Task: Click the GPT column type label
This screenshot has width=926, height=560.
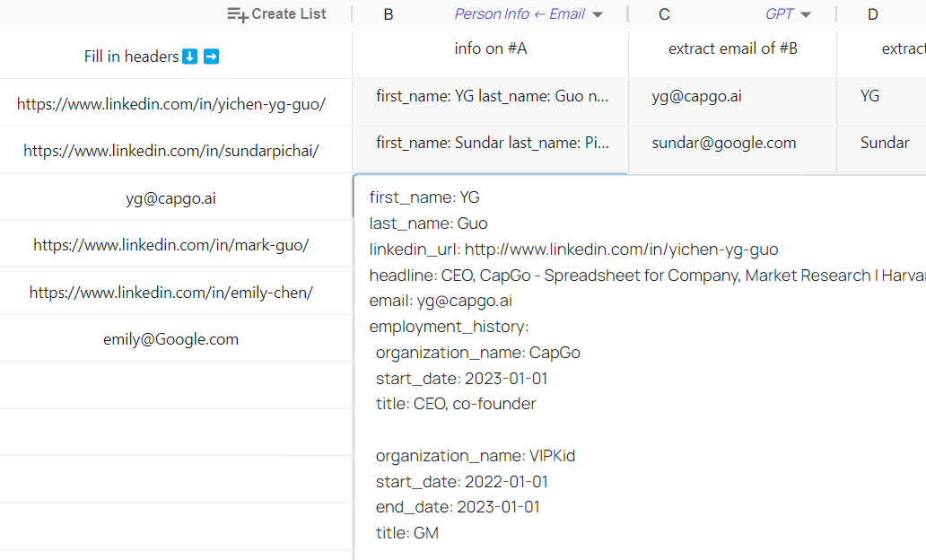Action: 779,14
